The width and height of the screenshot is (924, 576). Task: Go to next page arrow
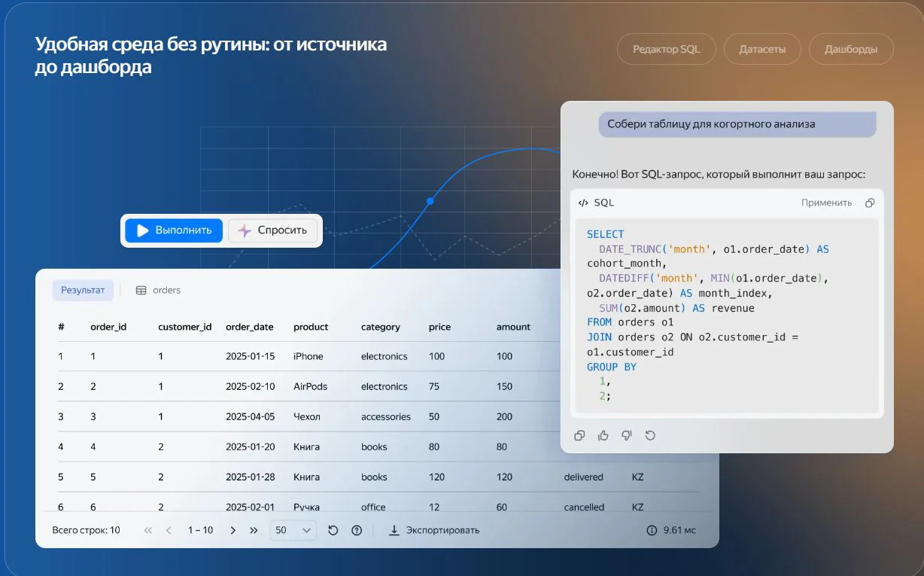233,530
